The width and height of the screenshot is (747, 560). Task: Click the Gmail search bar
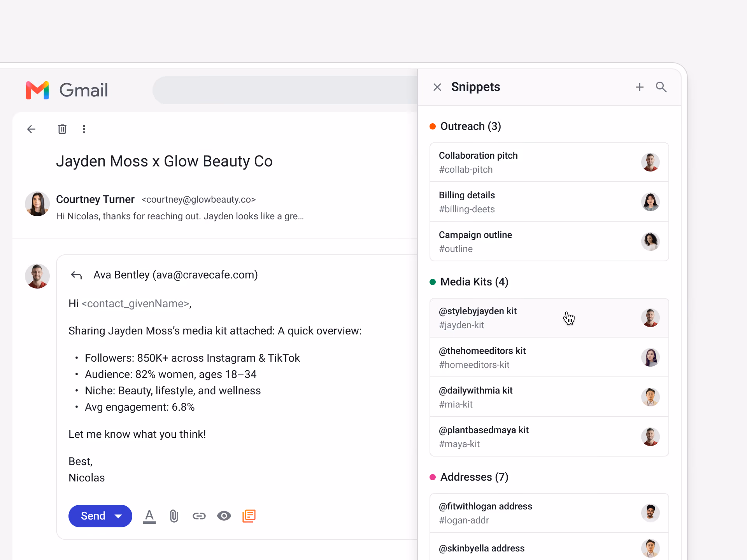(285, 90)
